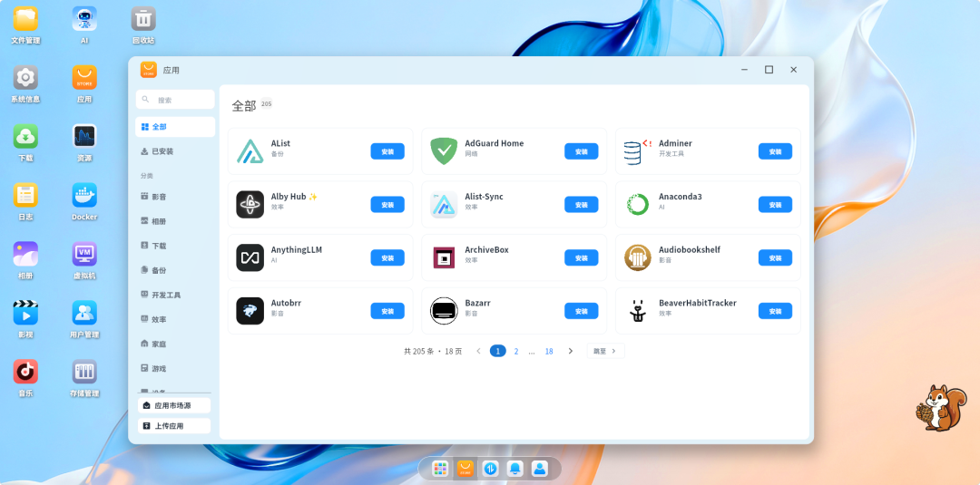Image resolution: width=980 pixels, height=485 pixels.
Task: Install Alist-Sync
Action: tap(582, 205)
